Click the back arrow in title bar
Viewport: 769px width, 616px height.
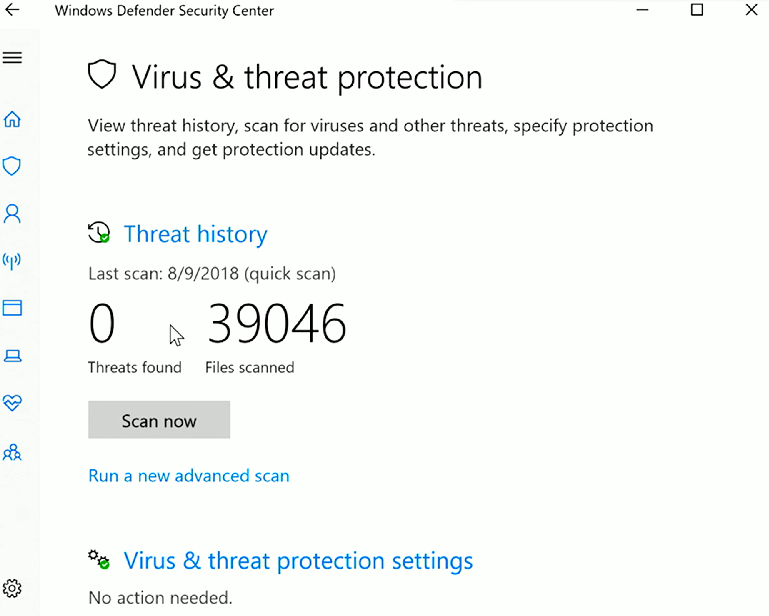coord(12,10)
